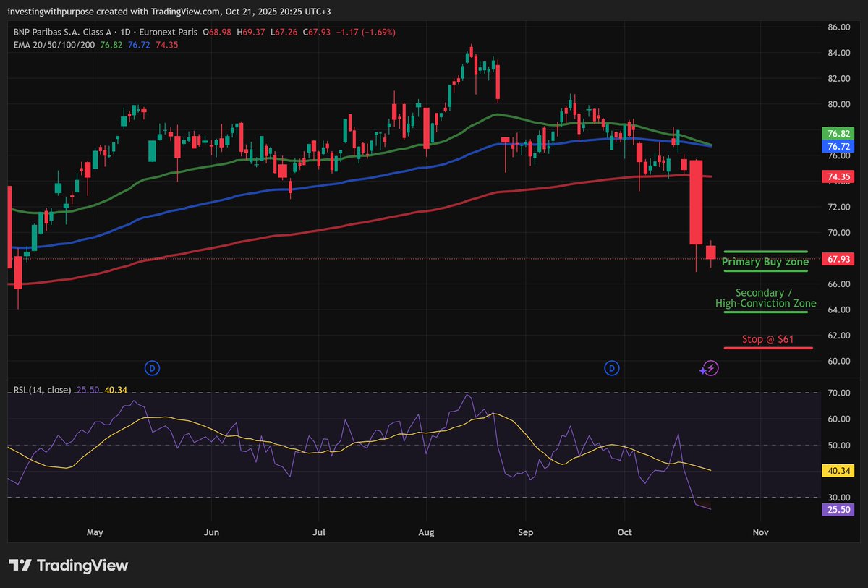The image size is (868, 588).
Task: Select the Stop @ $61 annotation text
Action: coord(767,339)
